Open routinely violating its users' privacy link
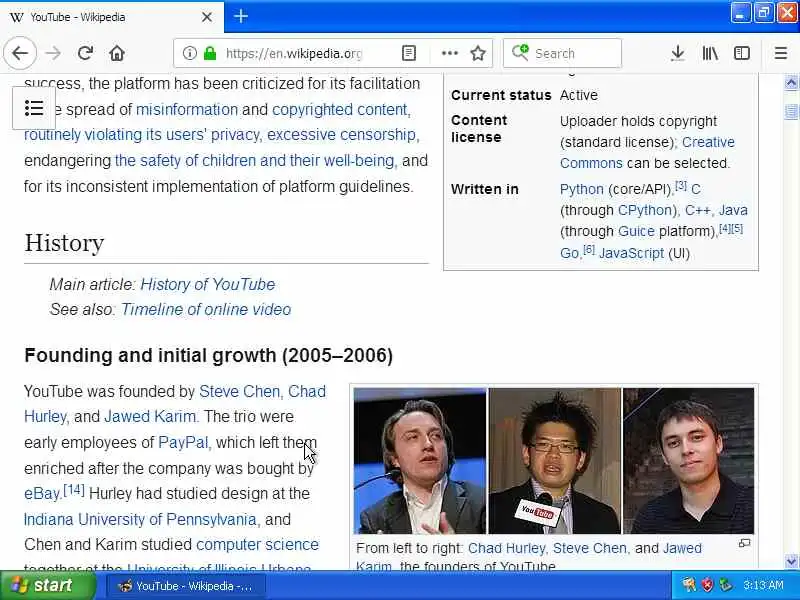800x600 pixels. [x=142, y=135]
